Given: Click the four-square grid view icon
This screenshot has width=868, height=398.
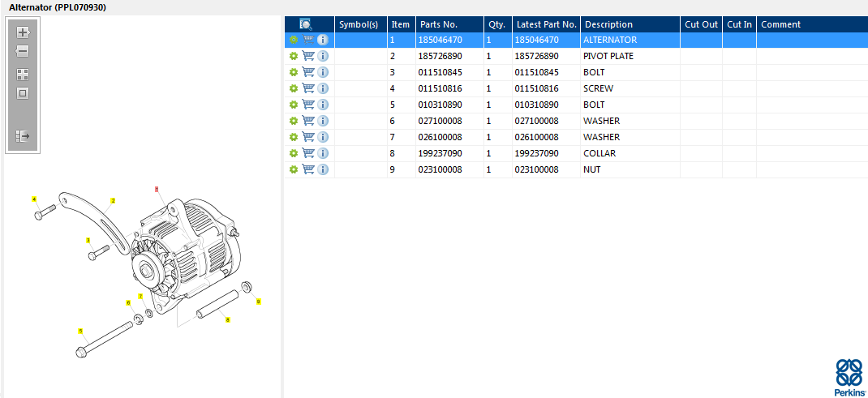Looking at the screenshot, I should (23, 75).
